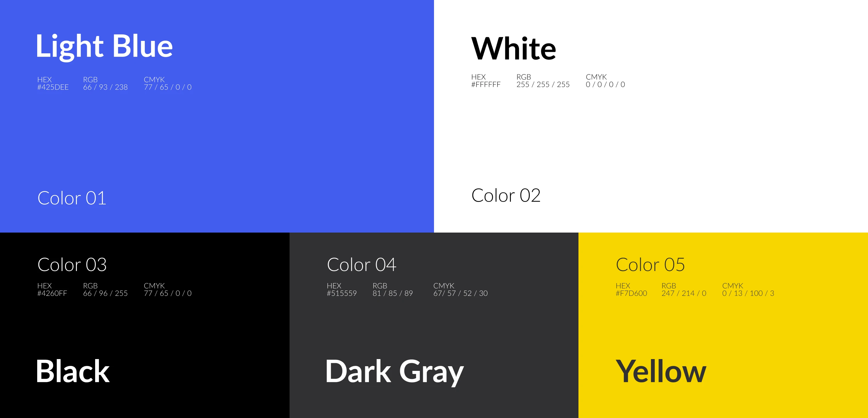Click RGB value 81 / 85 / 89
The image size is (868, 418).
[392, 293]
